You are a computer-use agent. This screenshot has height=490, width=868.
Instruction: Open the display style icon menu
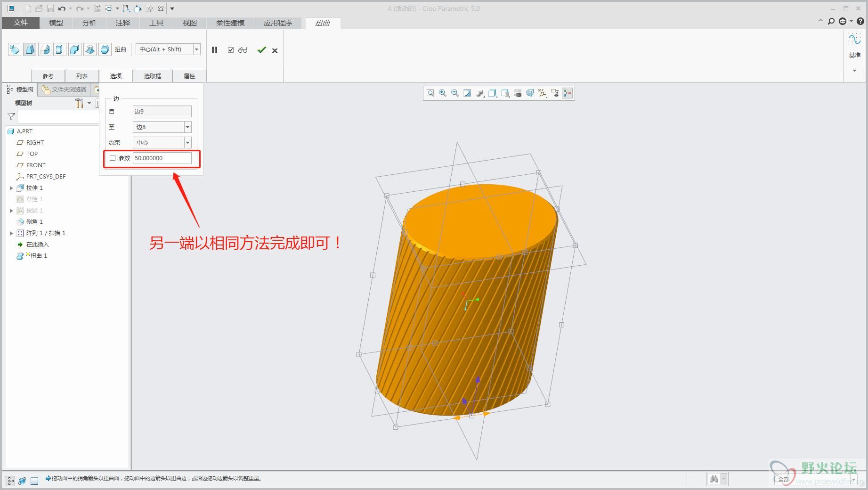click(x=480, y=93)
